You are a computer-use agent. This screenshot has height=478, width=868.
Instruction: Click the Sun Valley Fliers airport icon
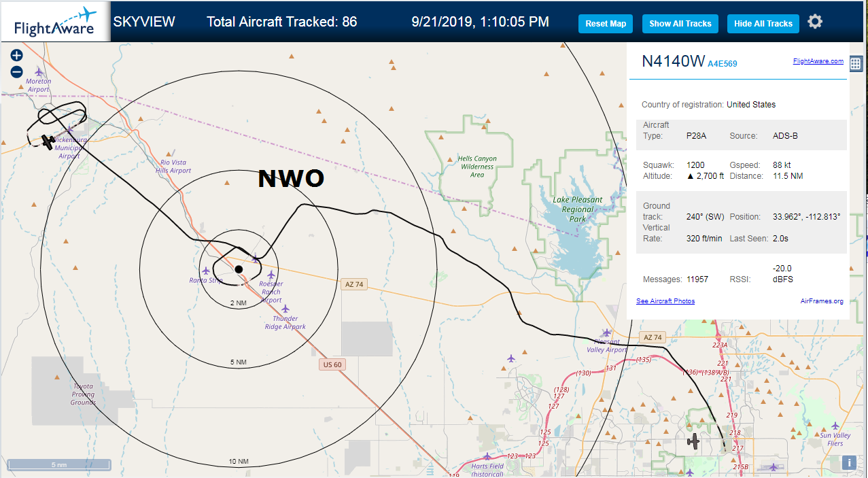(835, 426)
